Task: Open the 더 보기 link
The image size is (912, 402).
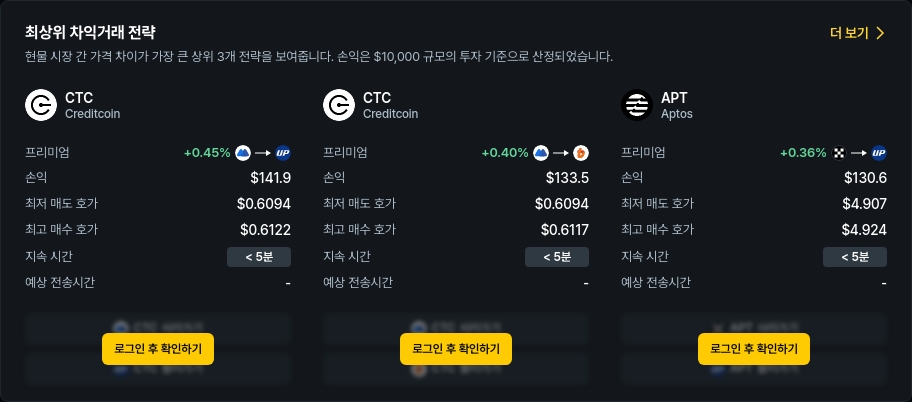Action: click(849, 33)
